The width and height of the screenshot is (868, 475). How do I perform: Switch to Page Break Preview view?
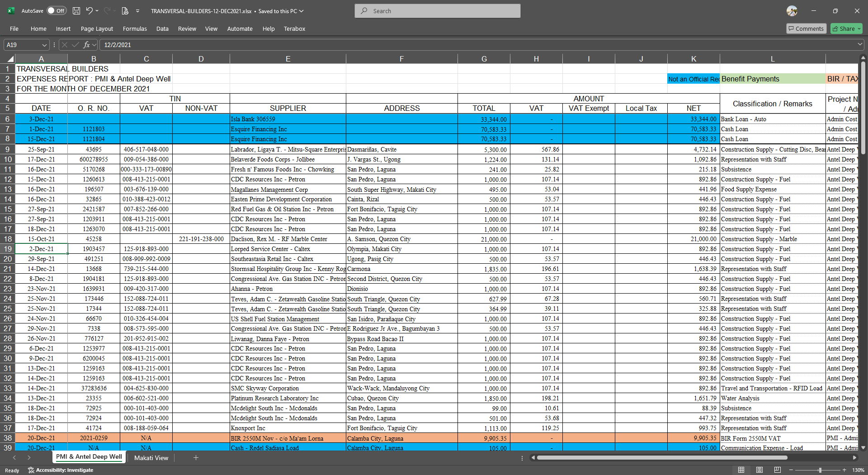[777, 470]
